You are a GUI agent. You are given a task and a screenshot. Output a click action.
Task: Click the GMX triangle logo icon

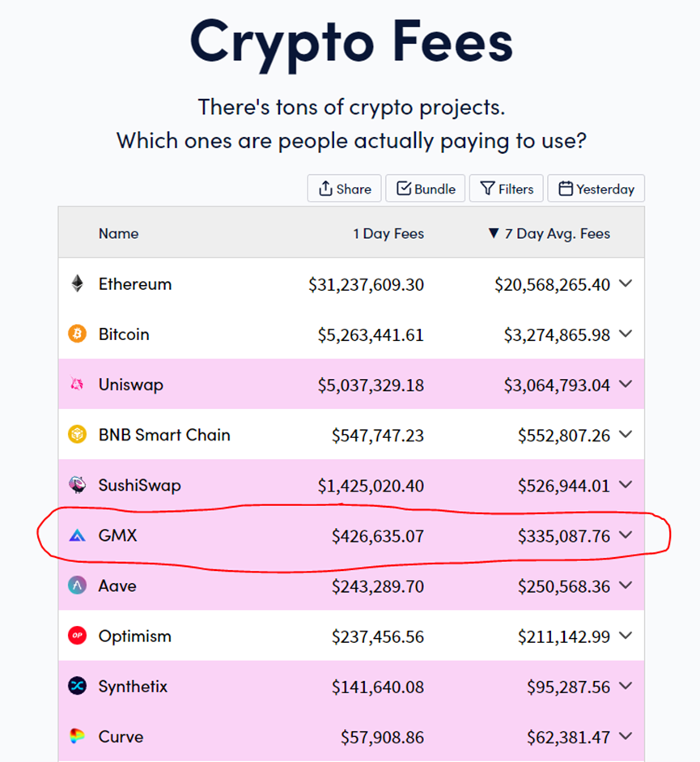[x=77, y=535]
